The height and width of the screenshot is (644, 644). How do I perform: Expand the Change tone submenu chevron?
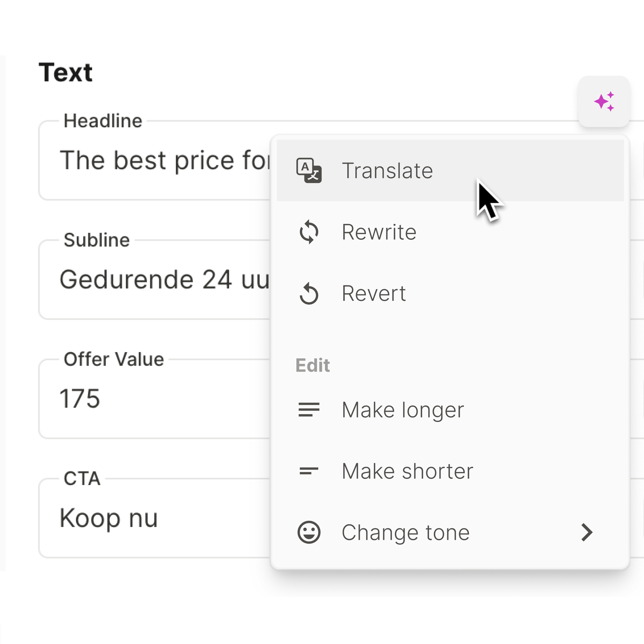tap(587, 532)
